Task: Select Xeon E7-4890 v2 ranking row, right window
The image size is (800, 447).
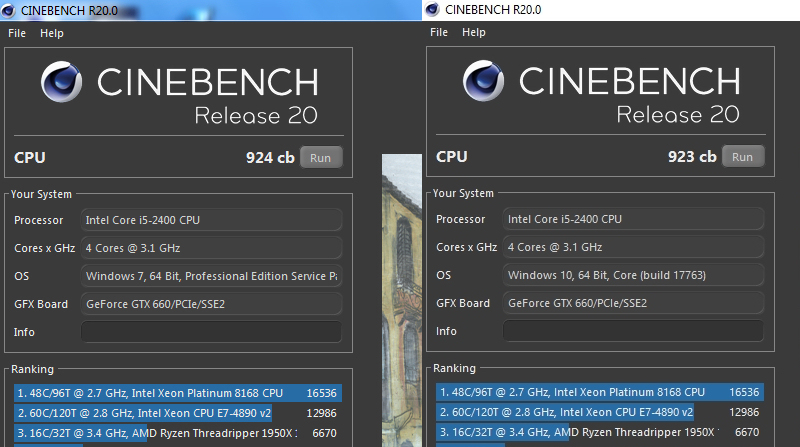Action: 600,412
